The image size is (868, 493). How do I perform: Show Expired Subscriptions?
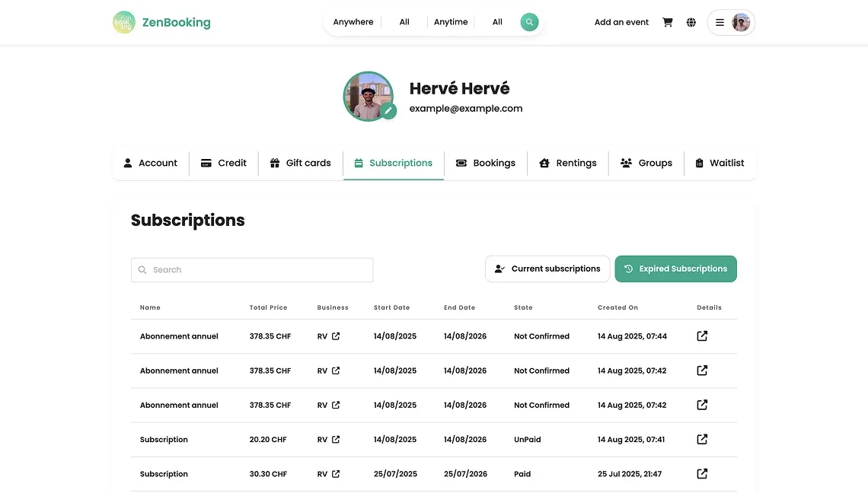pos(675,269)
